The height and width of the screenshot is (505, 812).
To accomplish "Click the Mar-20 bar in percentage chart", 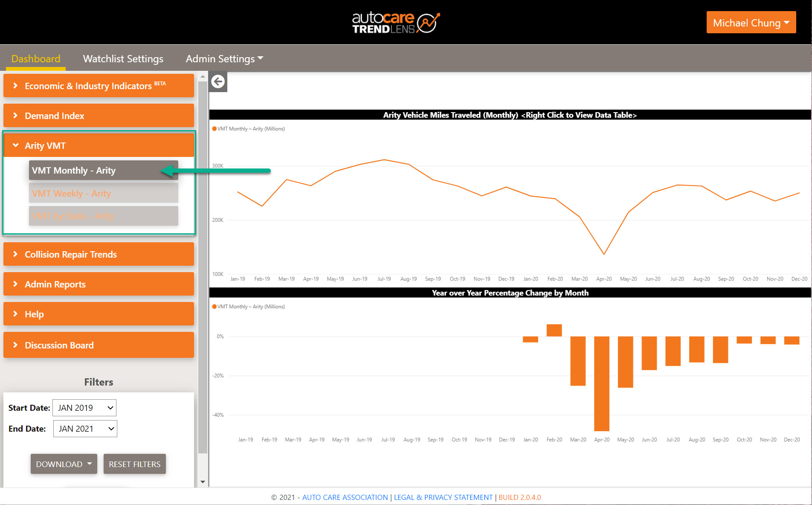I will coord(578,361).
